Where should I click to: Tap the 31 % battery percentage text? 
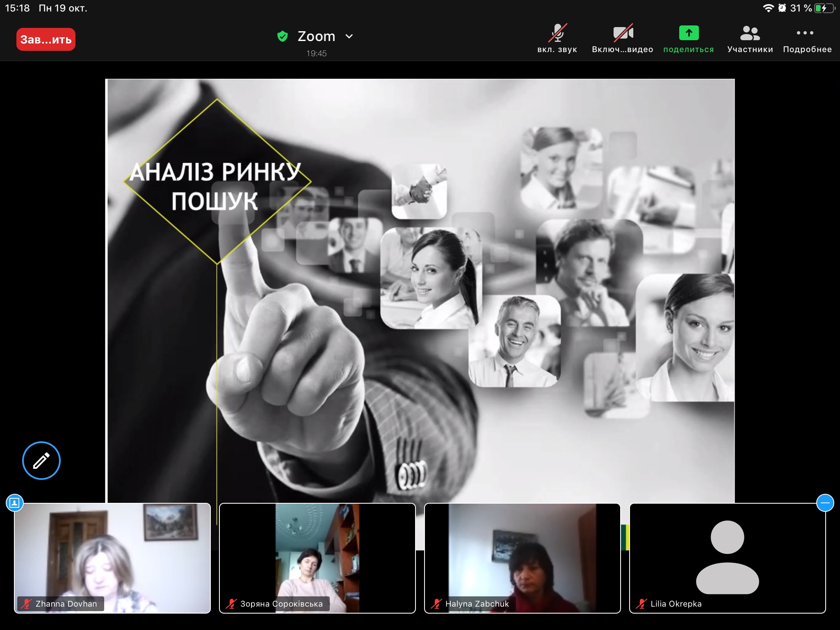tap(801, 8)
